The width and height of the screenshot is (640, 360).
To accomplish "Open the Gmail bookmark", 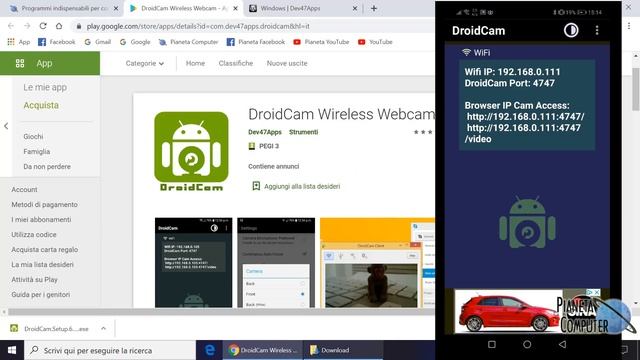I will [98, 42].
